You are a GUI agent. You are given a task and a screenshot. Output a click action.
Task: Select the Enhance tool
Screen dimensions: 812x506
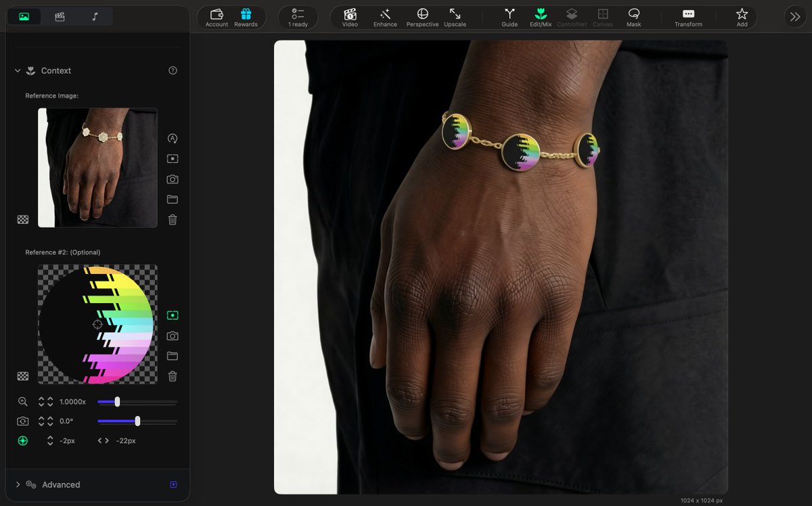coord(385,18)
